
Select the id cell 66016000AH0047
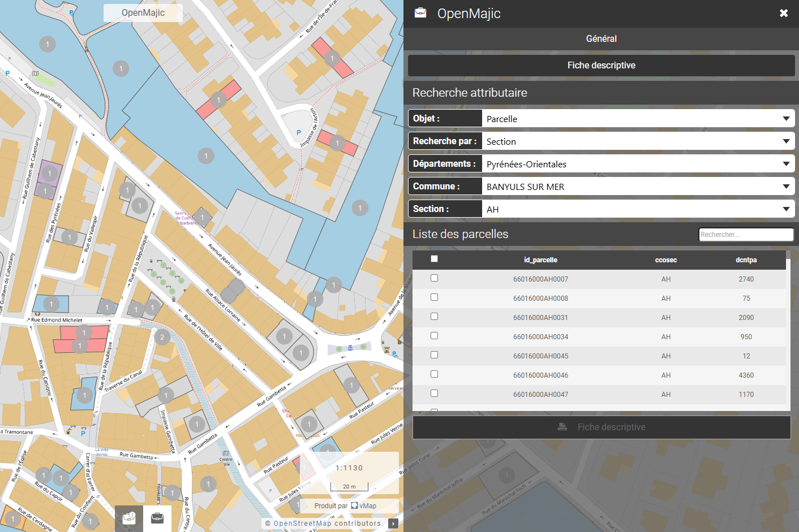click(x=540, y=395)
